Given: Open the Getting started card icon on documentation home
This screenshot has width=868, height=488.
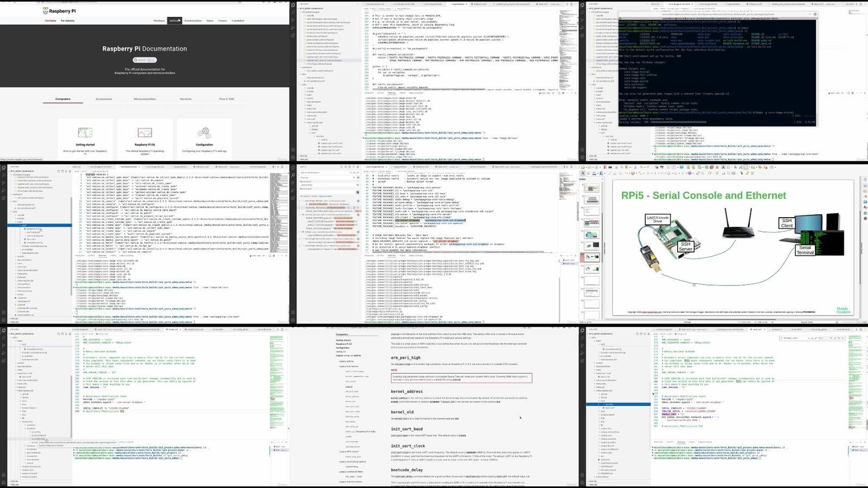Looking at the screenshot, I should coord(85,132).
